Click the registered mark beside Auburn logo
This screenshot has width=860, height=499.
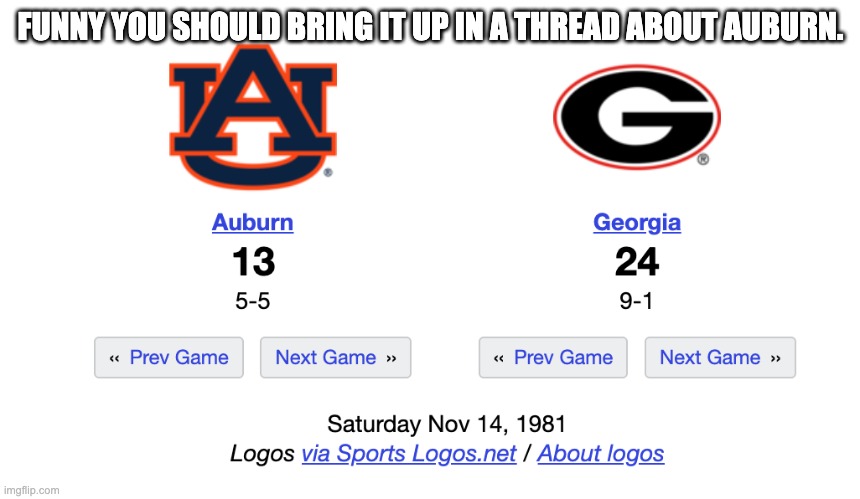tap(328, 172)
